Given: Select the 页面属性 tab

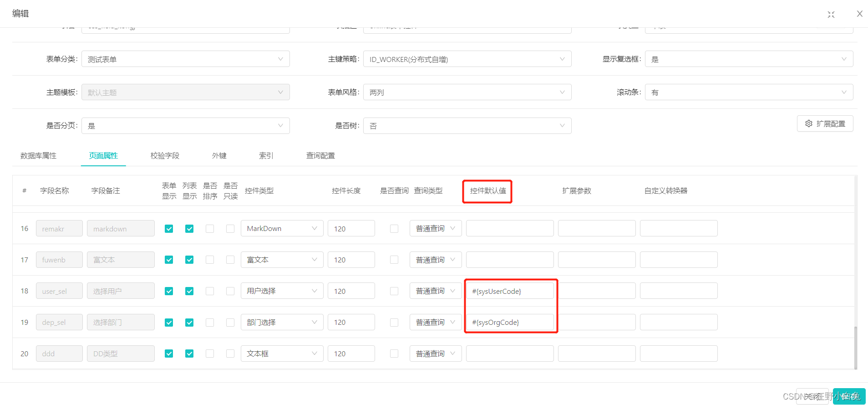Looking at the screenshot, I should click(103, 156).
